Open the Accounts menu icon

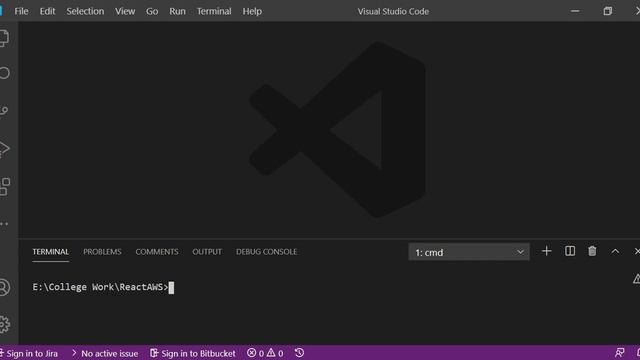[4, 287]
